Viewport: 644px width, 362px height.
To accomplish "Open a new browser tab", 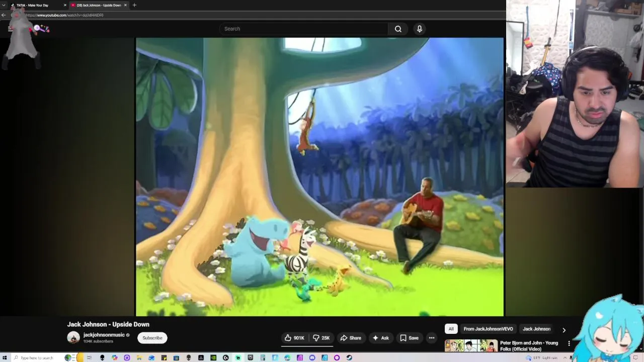I will tap(134, 5).
